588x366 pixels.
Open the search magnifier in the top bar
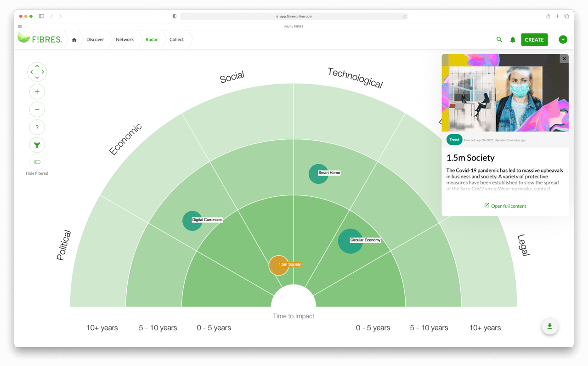click(x=499, y=40)
